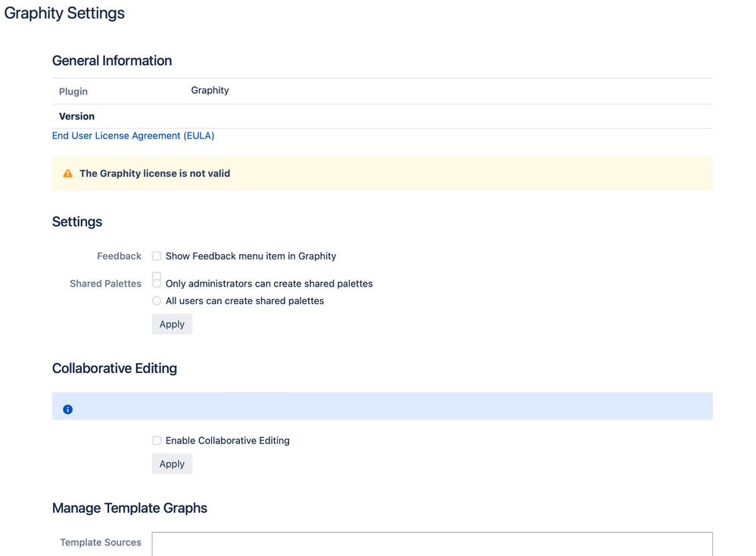
Task: Click the 'Graphity' plugin name value
Action: [210, 91]
